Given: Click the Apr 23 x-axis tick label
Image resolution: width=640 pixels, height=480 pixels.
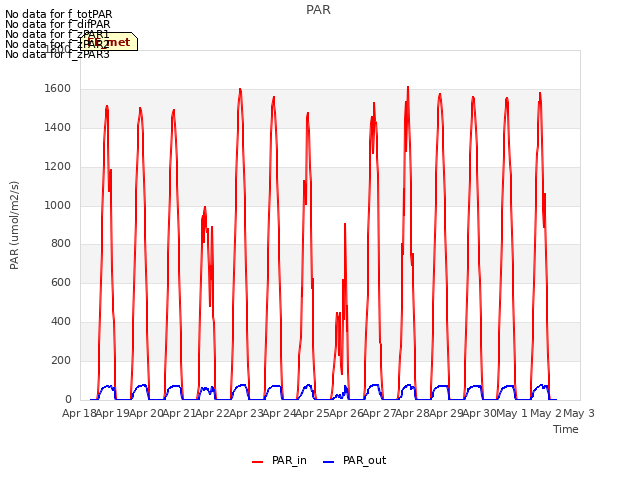Looking at the screenshot, I should coord(246,413).
